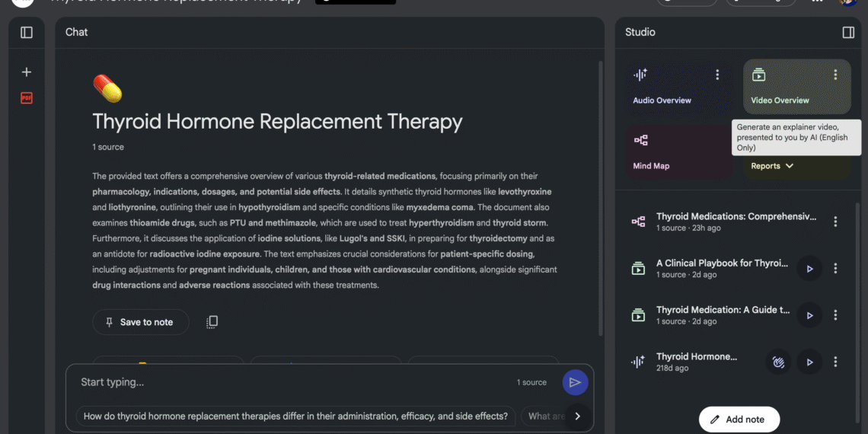
Task: Start interactive mode for Thyroid Hormone audio
Action: coord(777,362)
